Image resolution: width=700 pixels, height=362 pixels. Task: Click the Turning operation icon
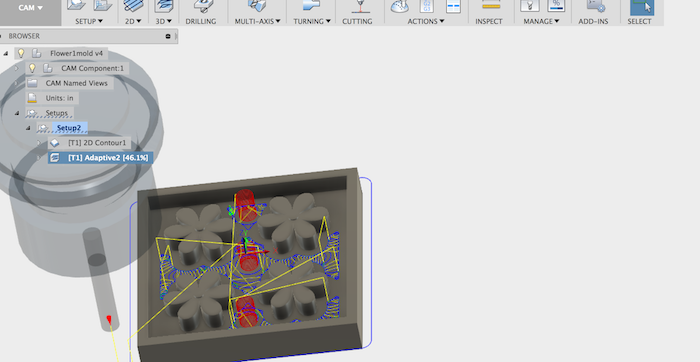click(311, 5)
